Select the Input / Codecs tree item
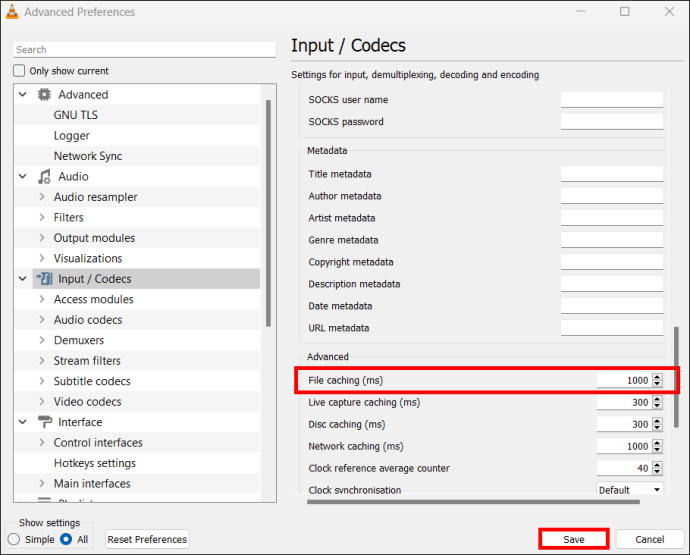 146,279
